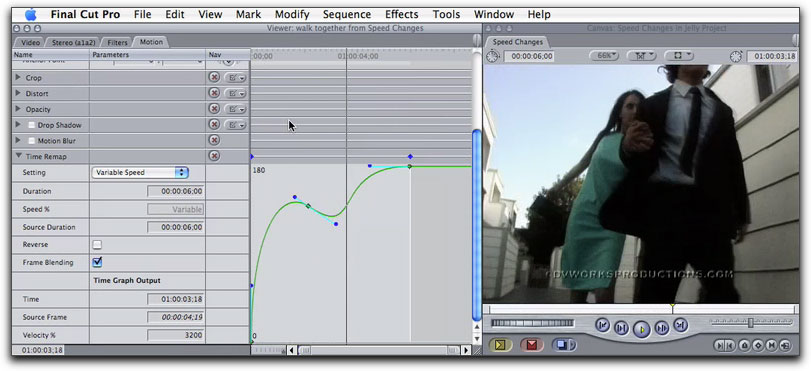The width and height of the screenshot is (811, 371).
Task: Uncheck the Frame Blending checkbox
Action: click(97, 262)
